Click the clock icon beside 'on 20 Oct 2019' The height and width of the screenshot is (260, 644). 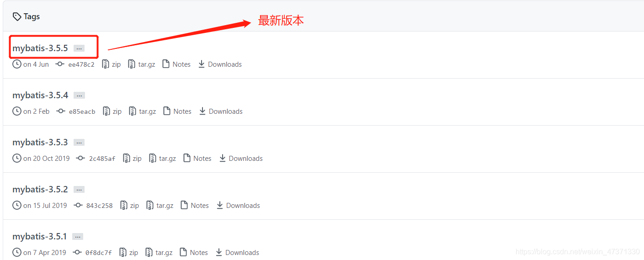(17, 159)
